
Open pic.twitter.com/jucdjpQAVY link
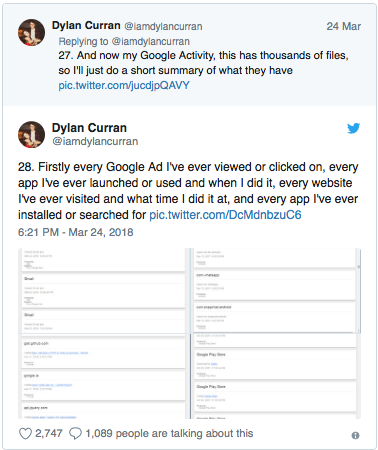tap(124, 85)
